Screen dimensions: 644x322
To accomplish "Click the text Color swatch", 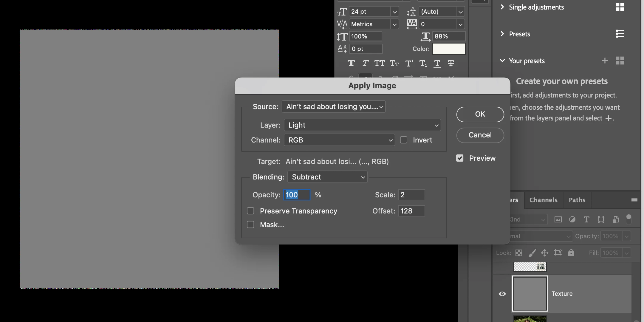I will pos(449,49).
